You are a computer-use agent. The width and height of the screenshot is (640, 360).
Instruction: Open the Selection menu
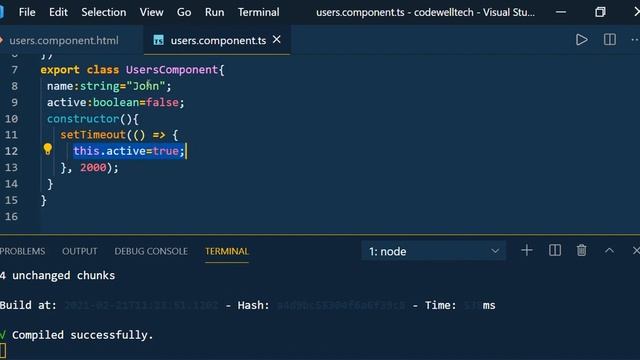[x=104, y=12]
